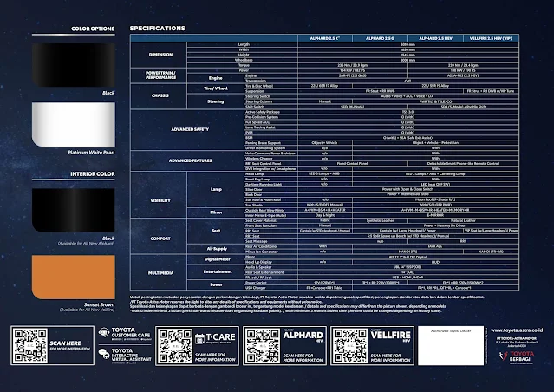Image resolution: width=554 pixels, height=392 pixels.
Task: Click the All New Alphard HEV QR code
Action: (263, 346)
